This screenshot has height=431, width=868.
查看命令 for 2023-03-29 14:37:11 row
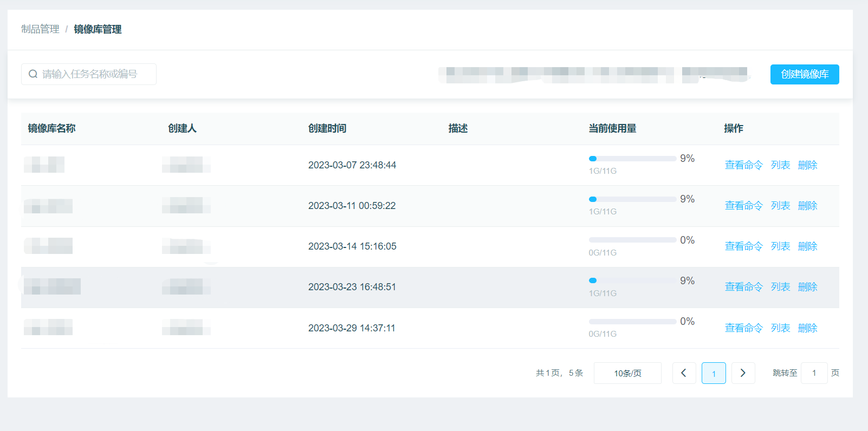pyautogui.click(x=743, y=328)
